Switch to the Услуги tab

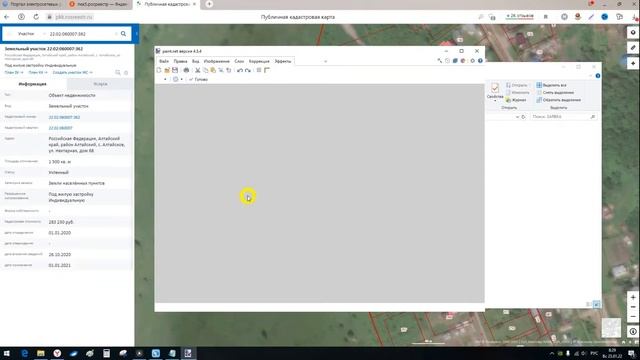100,84
